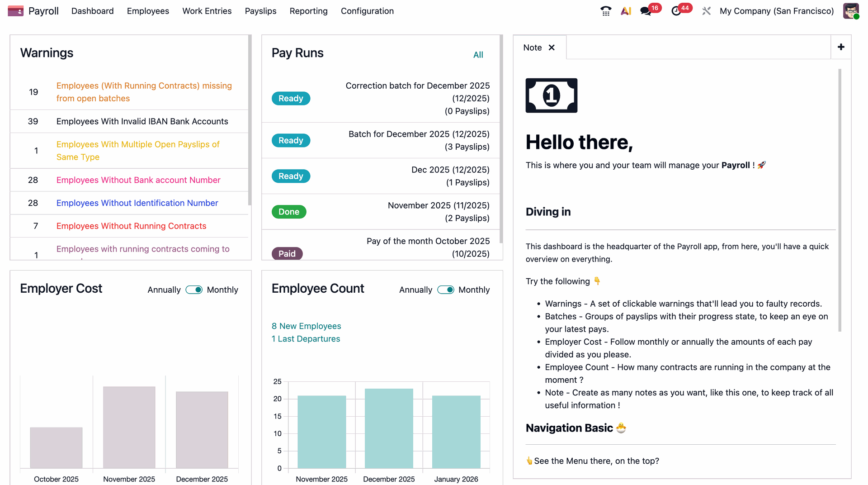Launch the AI assistant icon
This screenshot has width=868, height=485.
pyautogui.click(x=626, y=10)
